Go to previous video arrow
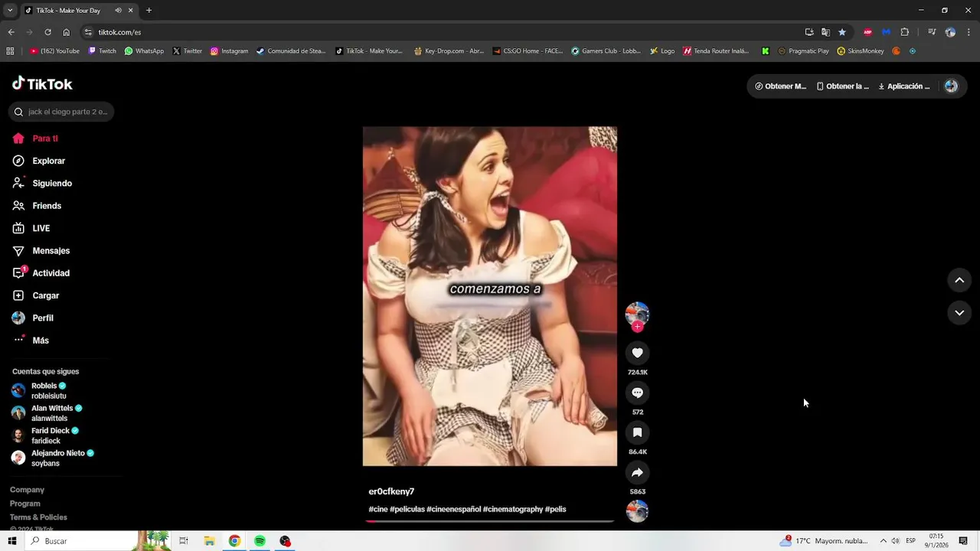Screen dimensions: 980x551 click(x=959, y=280)
